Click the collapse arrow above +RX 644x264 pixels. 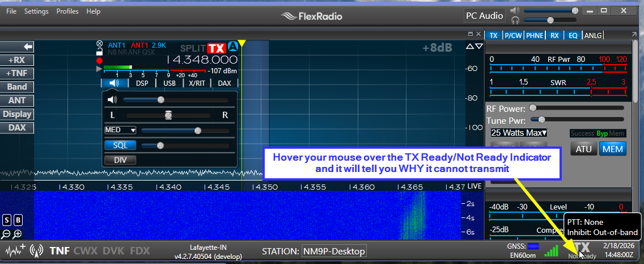pos(17,47)
